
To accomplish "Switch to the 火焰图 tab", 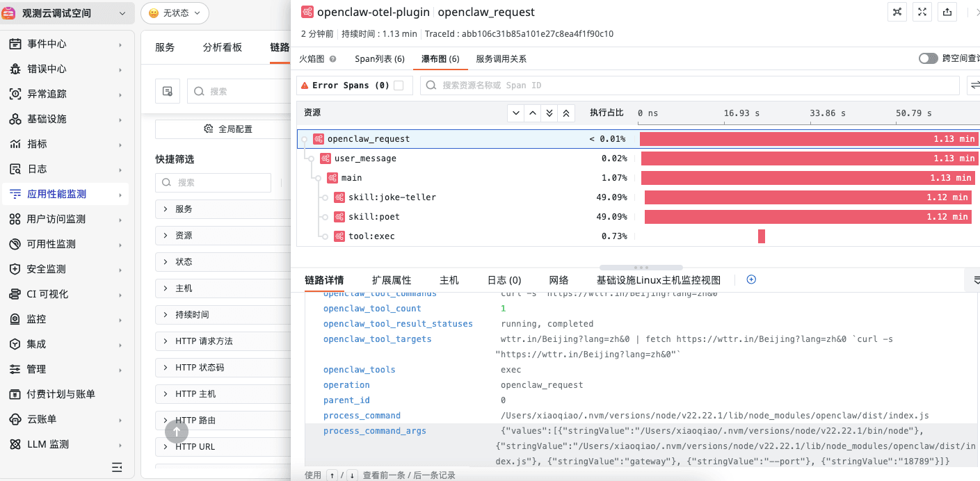I will [312, 59].
